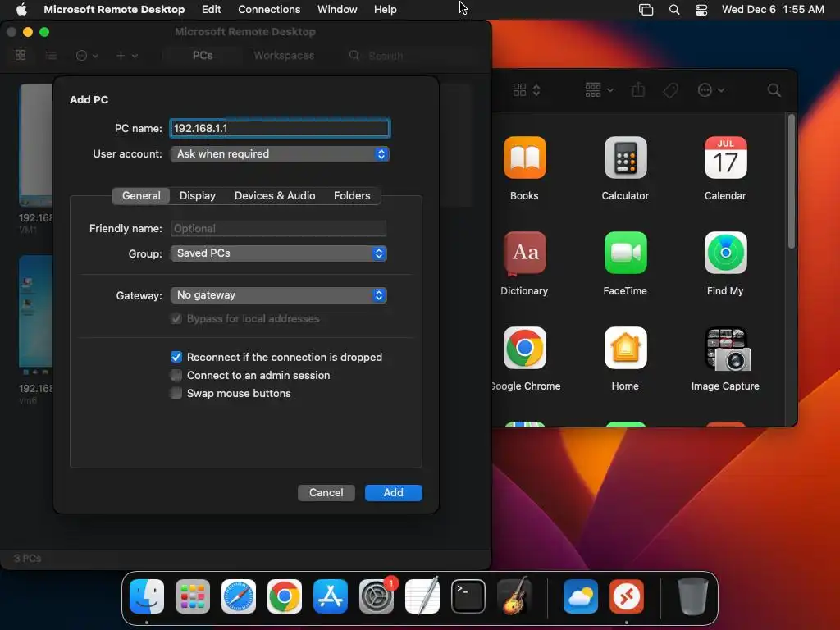Click the Cancel button
The height and width of the screenshot is (630, 840).
pyautogui.click(x=326, y=493)
